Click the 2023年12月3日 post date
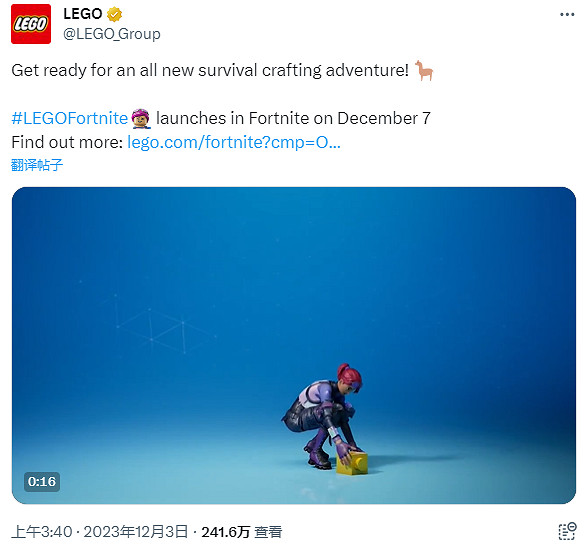 pyautogui.click(x=135, y=532)
